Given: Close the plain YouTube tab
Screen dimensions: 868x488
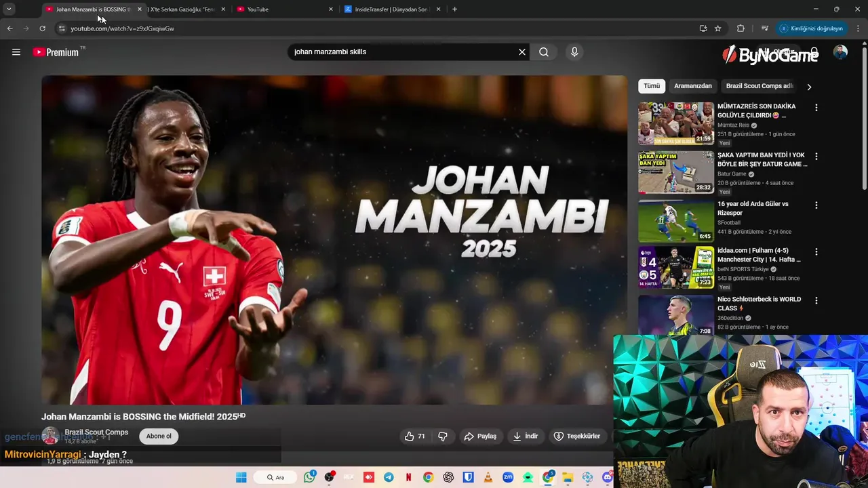Looking at the screenshot, I should 331,9.
